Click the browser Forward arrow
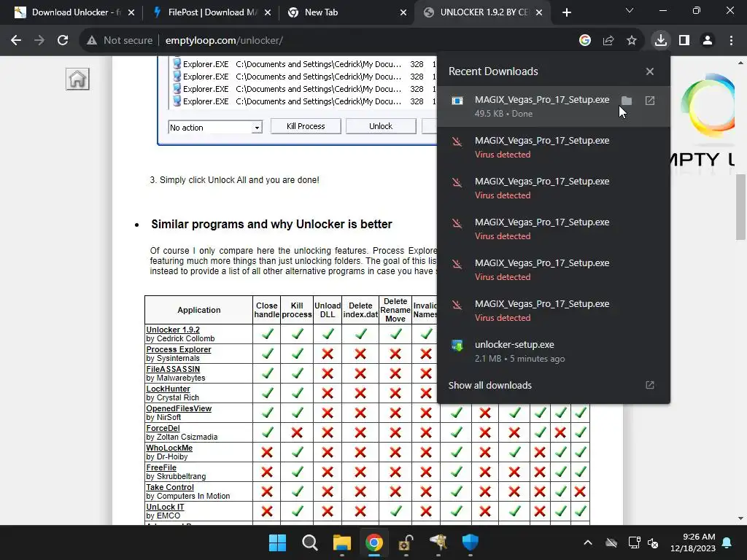 39,41
